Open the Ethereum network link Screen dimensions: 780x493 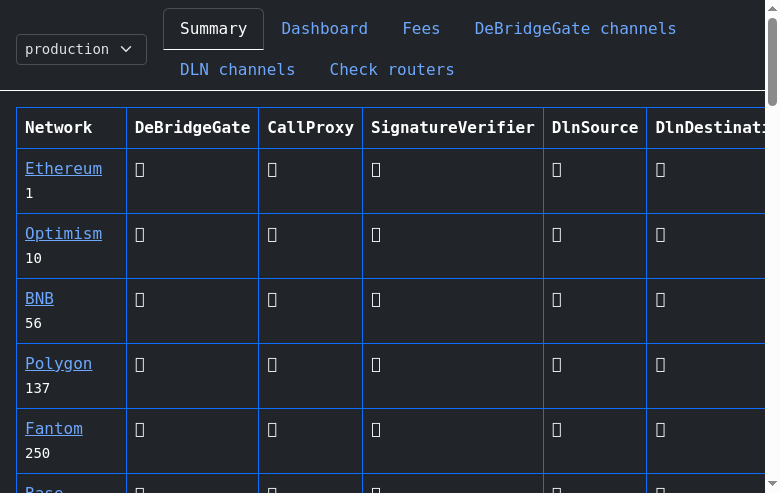pos(64,169)
